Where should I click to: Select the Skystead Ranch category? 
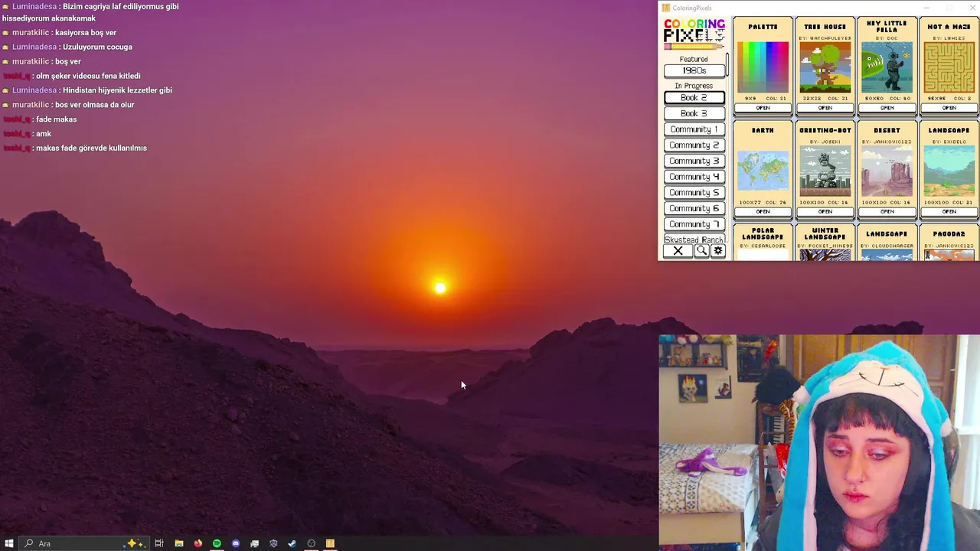point(694,240)
